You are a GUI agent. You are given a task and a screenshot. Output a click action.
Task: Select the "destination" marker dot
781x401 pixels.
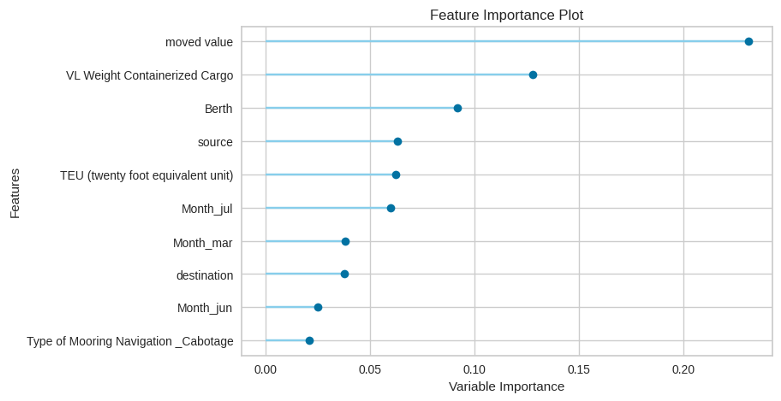345,274
